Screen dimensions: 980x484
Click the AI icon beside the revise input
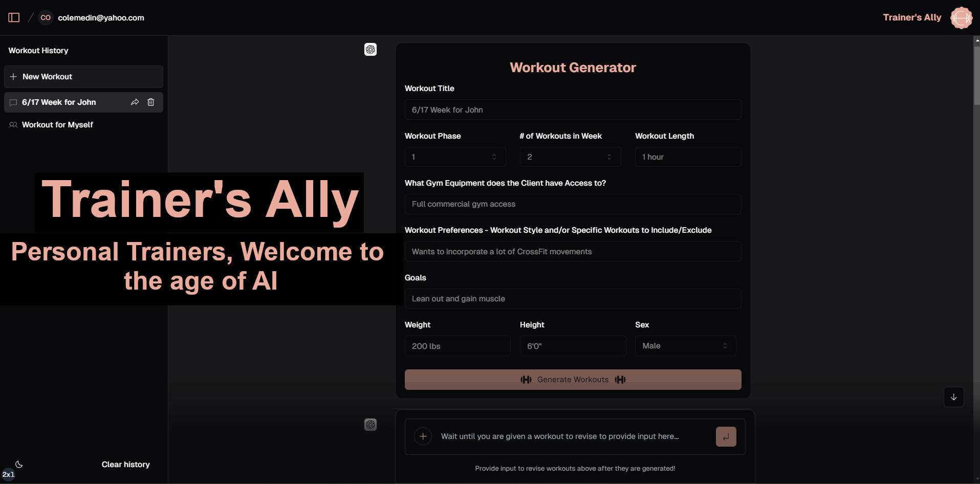pos(371,425)
